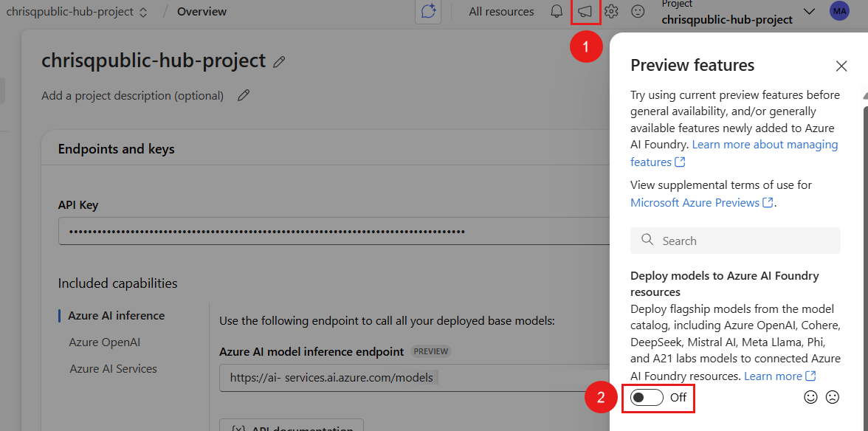Click the API documentation button
868x431 pixels.
[x=292, y=425]
